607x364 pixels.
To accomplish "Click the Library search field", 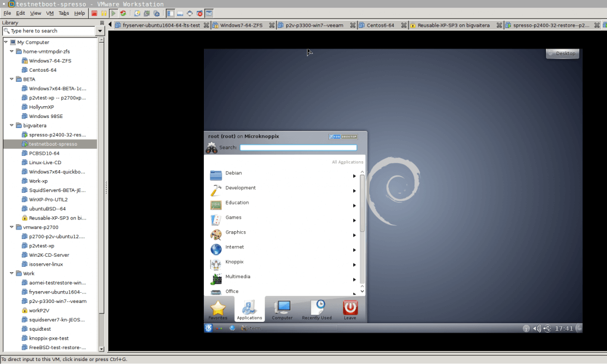I will pos(49,31).
